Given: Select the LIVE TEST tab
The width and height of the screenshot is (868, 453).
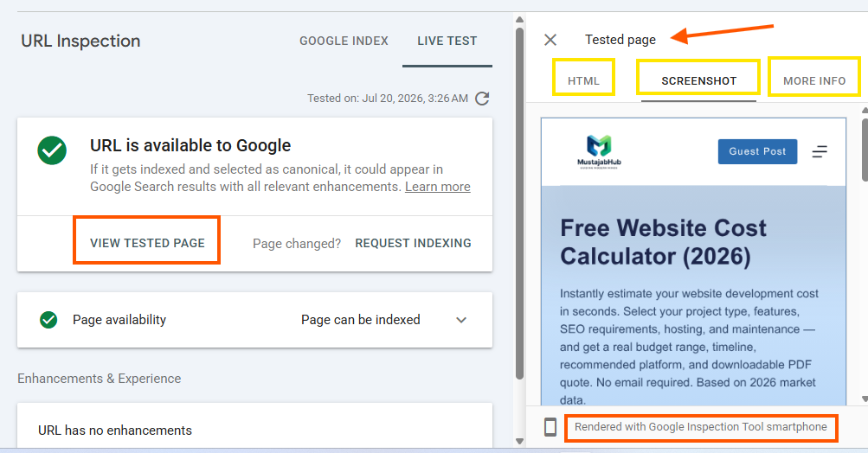Looking at the screenshot, I should [447, 41].
